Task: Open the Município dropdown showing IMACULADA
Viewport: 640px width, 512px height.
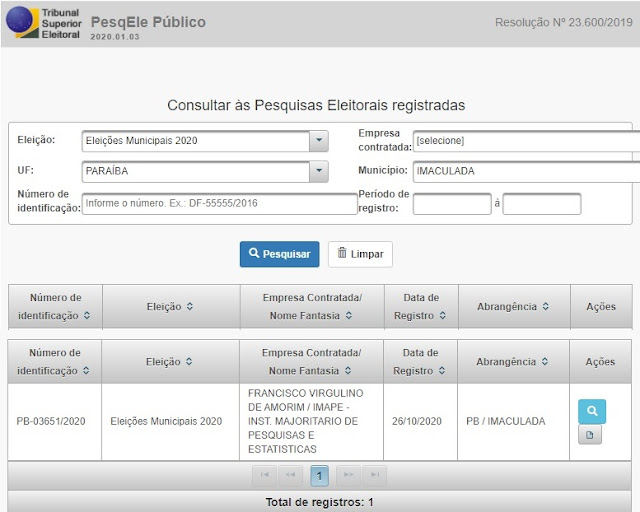Action: [x=525, y=171]
